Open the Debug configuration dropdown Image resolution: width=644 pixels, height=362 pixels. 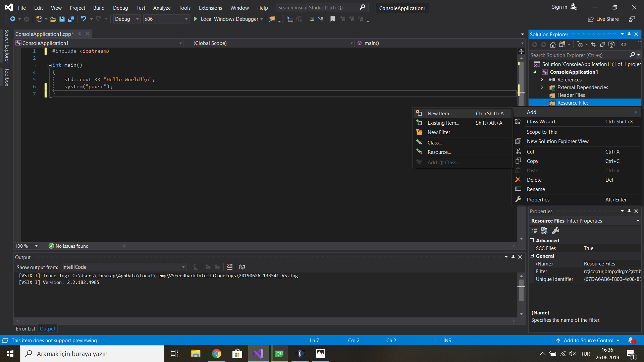tap(137, 19)
